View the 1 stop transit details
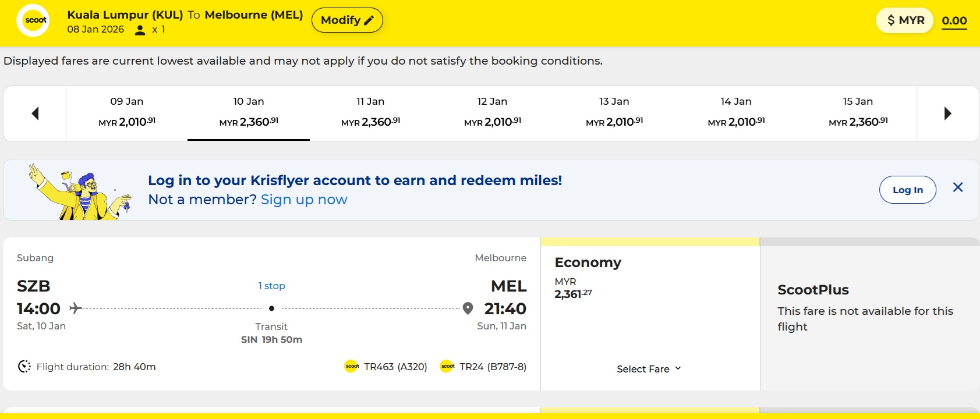 coord(271,286)
